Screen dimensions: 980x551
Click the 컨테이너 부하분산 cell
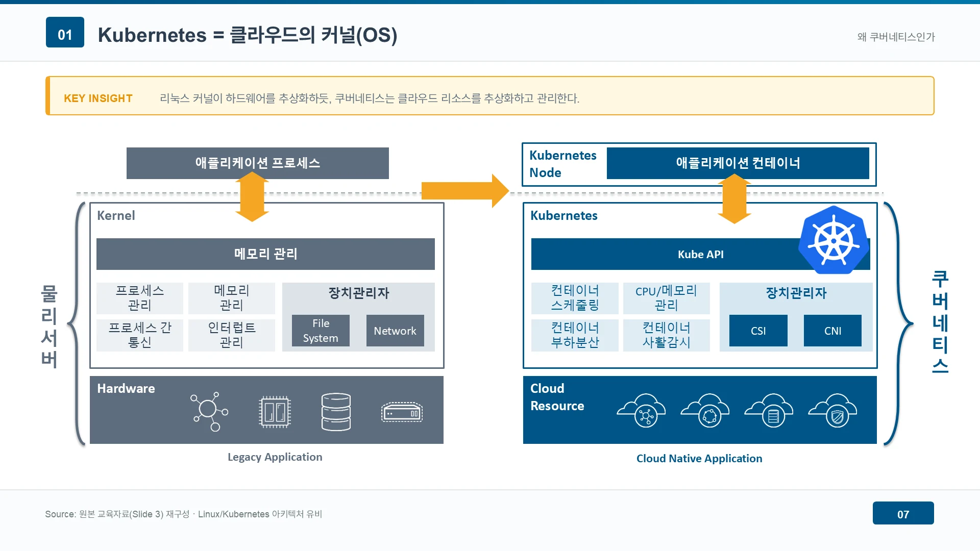pos(575,335)
